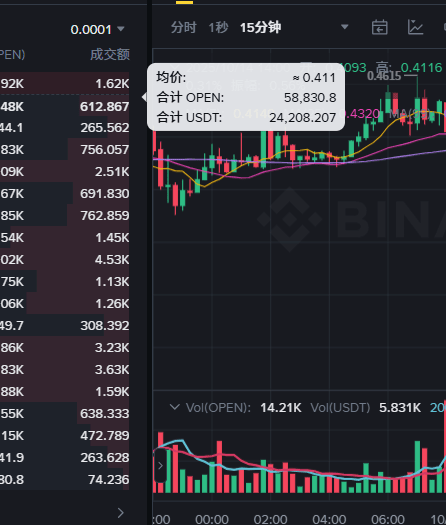The width and height of the screenshot is (446, 525).
Task: Select order row with 1.62K amount
Action: (65, 83)
